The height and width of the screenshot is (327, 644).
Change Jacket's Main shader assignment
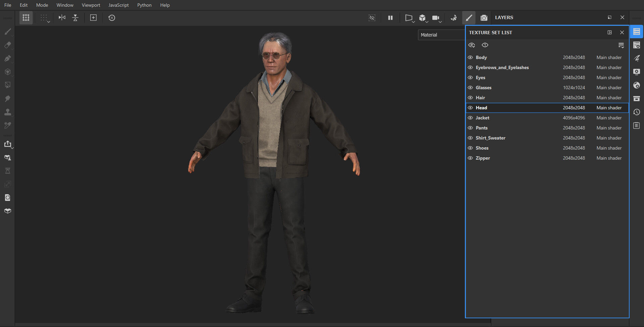click(x=609, y=118)
